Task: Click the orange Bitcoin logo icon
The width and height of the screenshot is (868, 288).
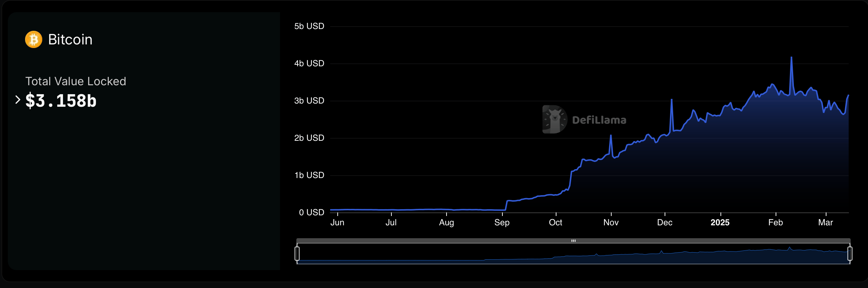Action: pos(34,39)
